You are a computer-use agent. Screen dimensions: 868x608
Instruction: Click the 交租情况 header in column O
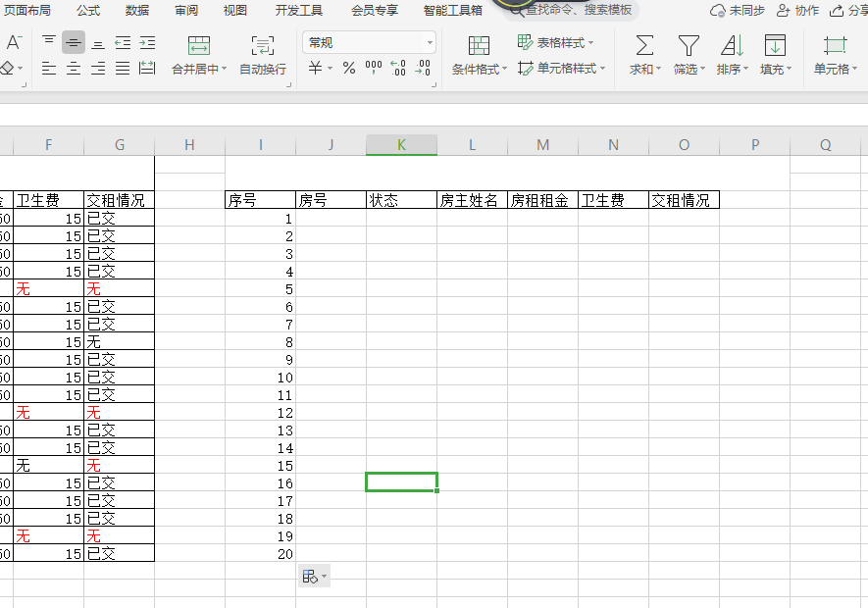point(684,200)
